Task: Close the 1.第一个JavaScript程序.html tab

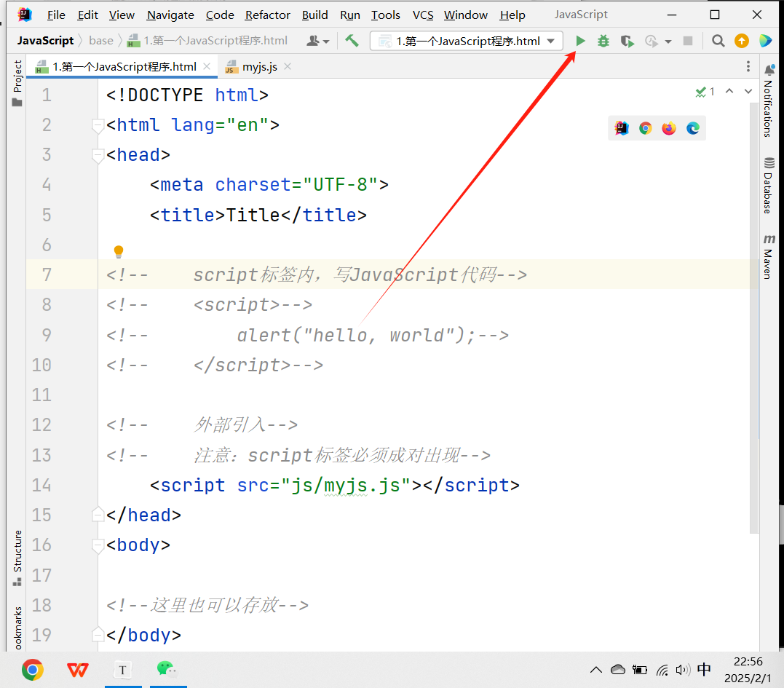Action: (x=207, y=66)
